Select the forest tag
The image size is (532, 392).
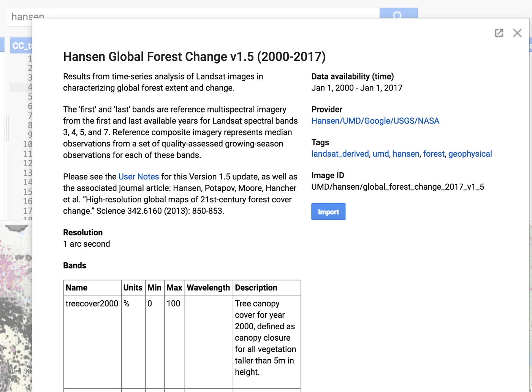click(x=434, y=154)
